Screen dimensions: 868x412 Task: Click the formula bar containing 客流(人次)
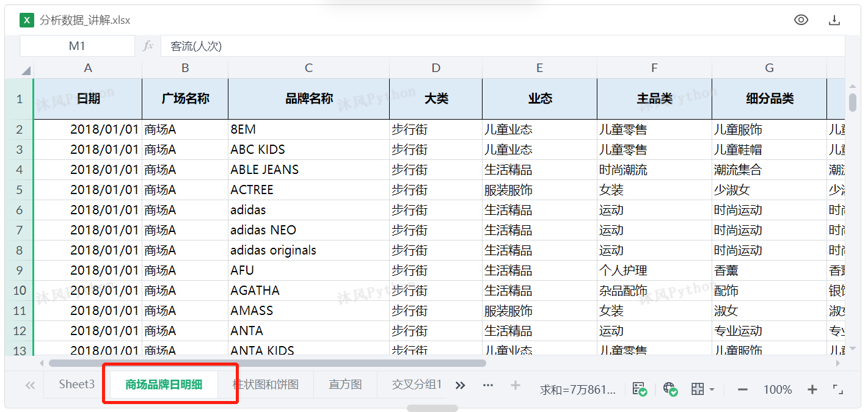click(502, 46)
